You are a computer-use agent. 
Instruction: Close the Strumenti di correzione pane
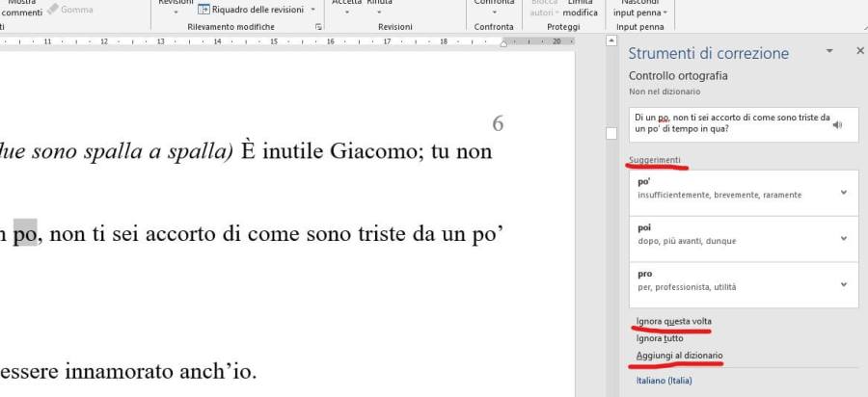tap(859, 50)
